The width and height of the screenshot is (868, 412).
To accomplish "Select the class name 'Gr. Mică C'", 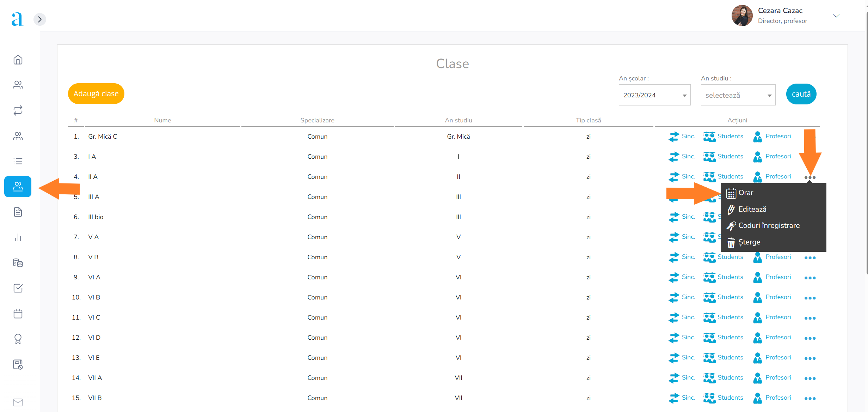I will pyautogui.click(x=103, y=137).
